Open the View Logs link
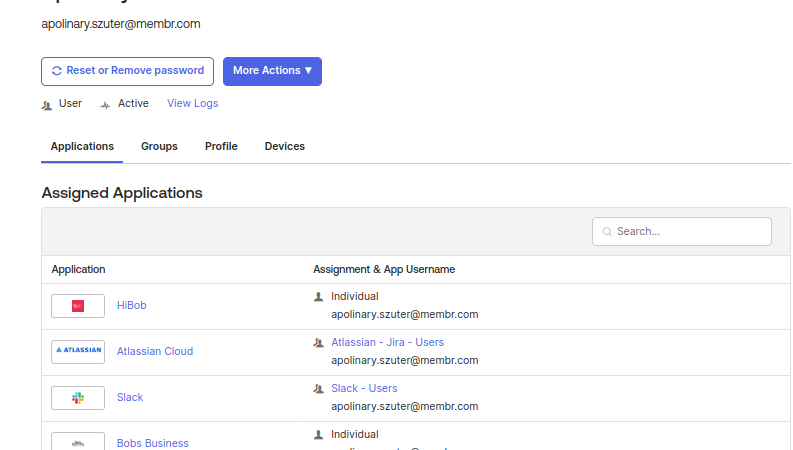793x450 pixels. coord(193,103)
